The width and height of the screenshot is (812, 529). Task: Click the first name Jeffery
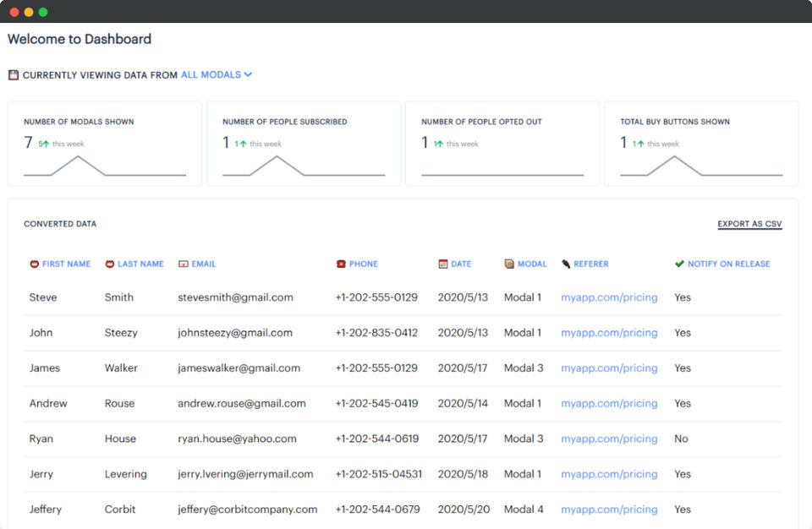[x=45, y=510]
